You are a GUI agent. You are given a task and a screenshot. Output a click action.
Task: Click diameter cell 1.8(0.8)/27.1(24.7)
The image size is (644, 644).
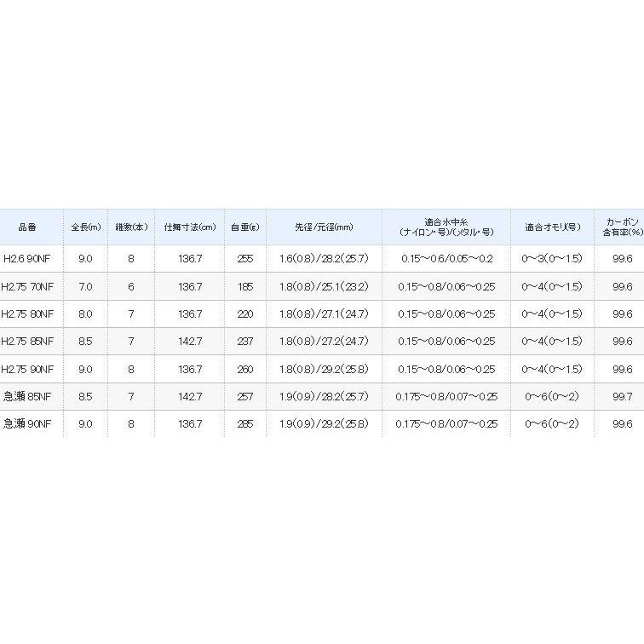(324, 314)
